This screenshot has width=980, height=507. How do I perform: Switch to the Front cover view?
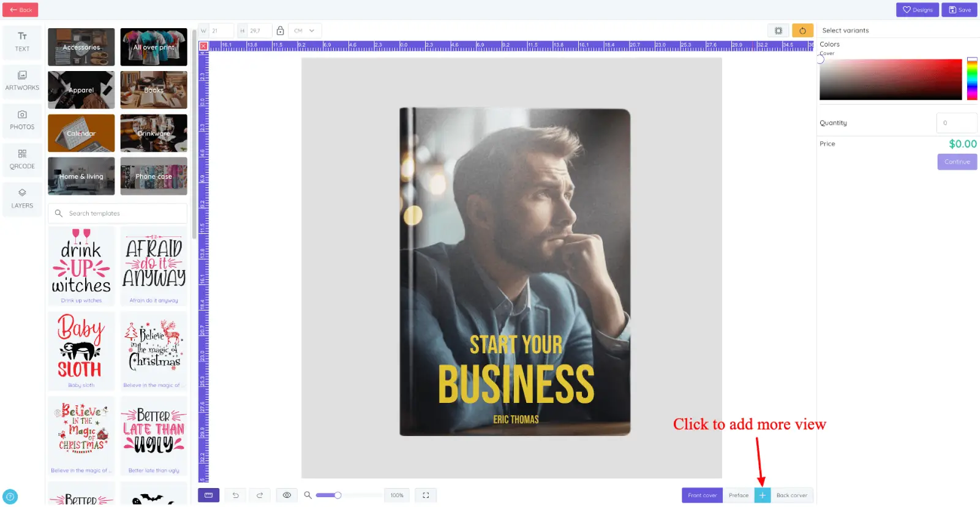coord(702,495)
